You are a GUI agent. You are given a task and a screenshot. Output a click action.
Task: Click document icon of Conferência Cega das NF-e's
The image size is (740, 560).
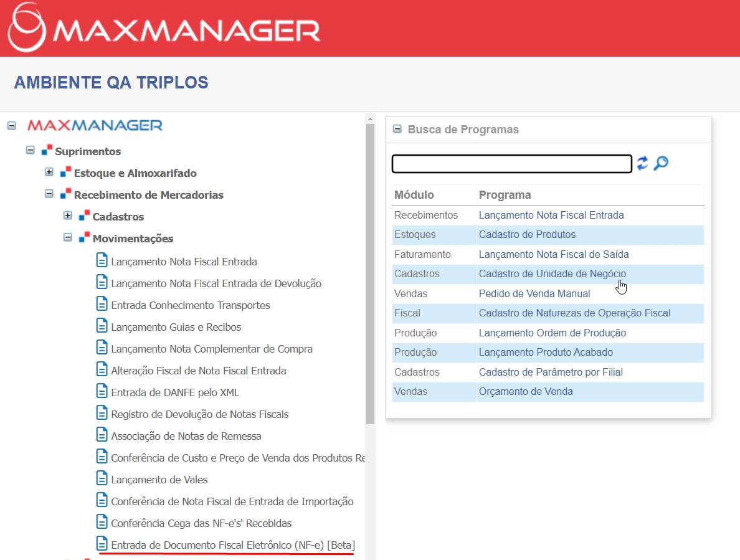pos(102,521)
